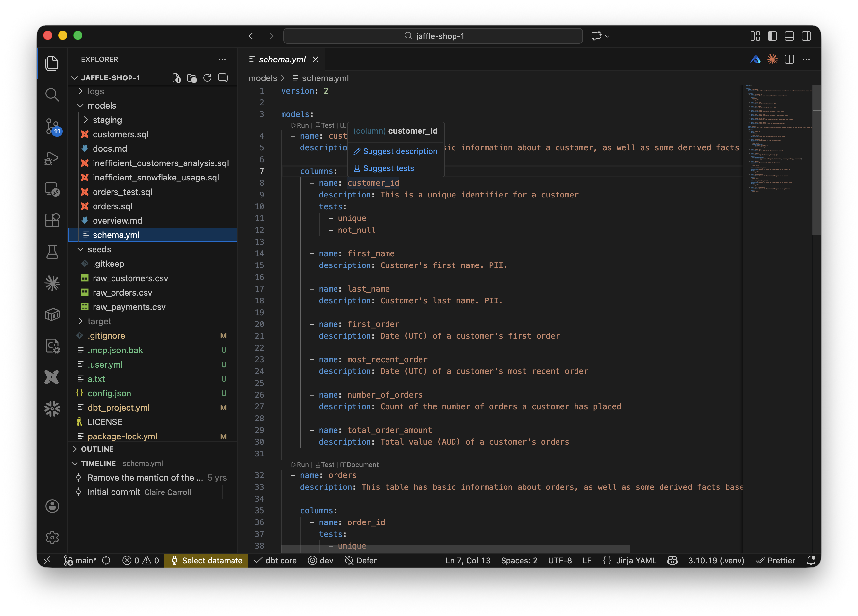Open the Testing beaker icon
Screen dimensions: 858x616
click(52, 252)
